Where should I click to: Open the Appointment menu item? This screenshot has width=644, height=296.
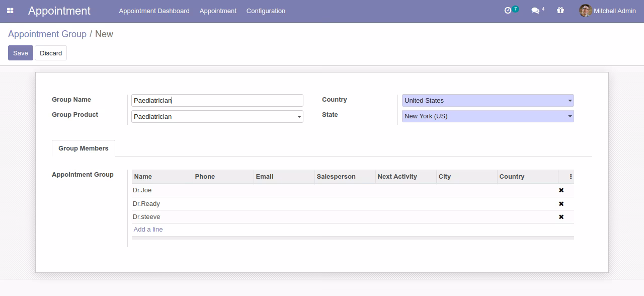click(218, 11)
